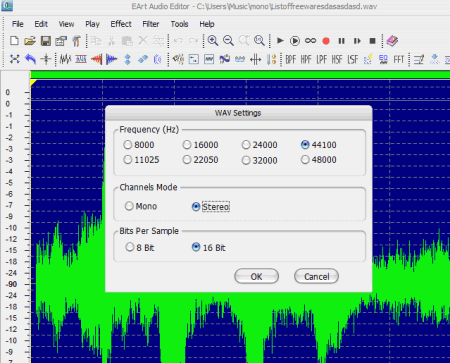
Task: Apply the BPF band-pass filter
Action: pyautogui.click(x=291, y=60)
